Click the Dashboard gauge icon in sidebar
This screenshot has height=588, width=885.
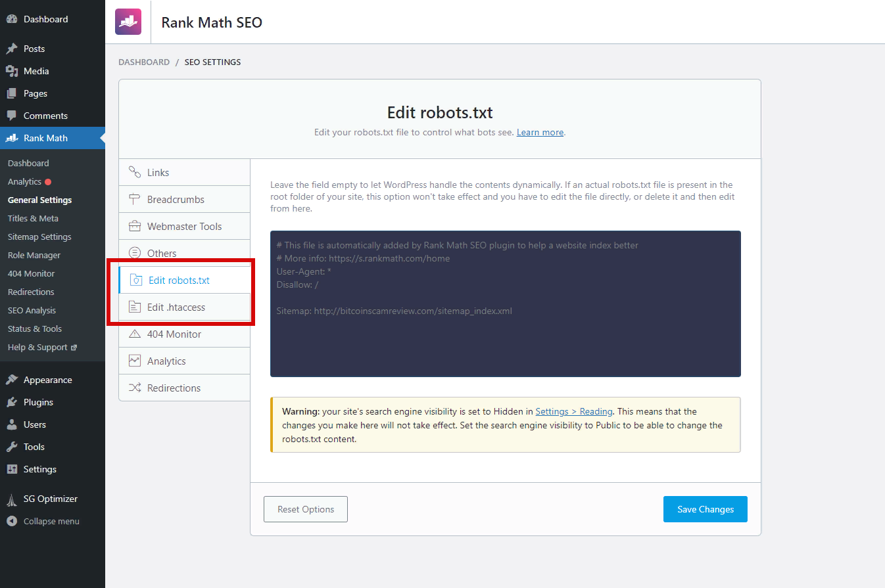12,20
